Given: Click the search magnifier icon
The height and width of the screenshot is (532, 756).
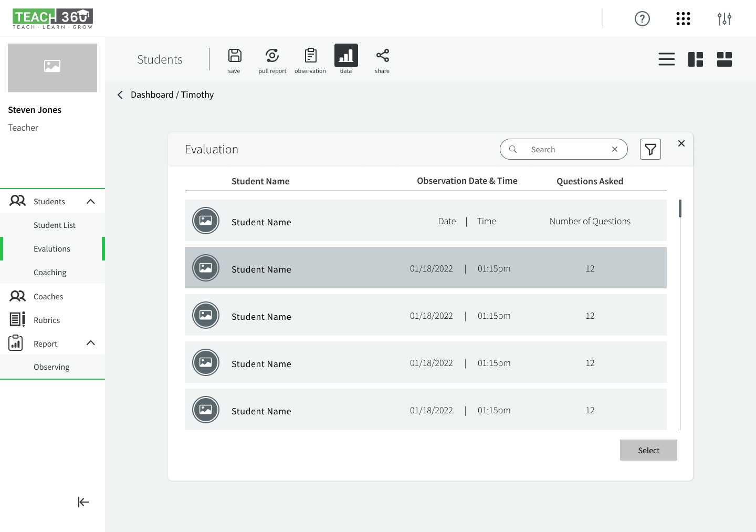Looking at the screenshot, I should (x=513, y=149).
